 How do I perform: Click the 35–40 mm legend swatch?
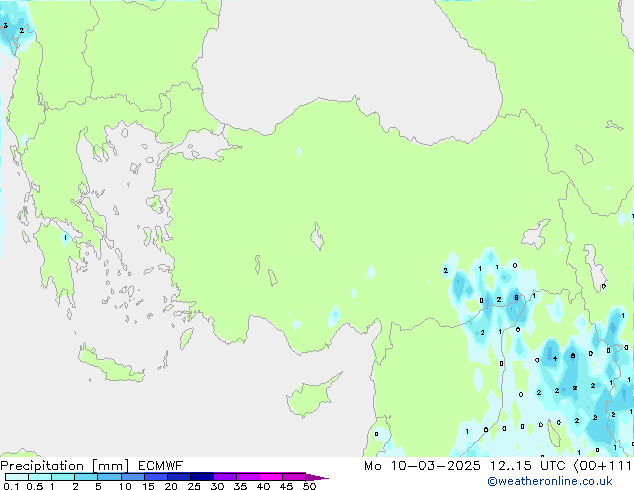(247, 477)
